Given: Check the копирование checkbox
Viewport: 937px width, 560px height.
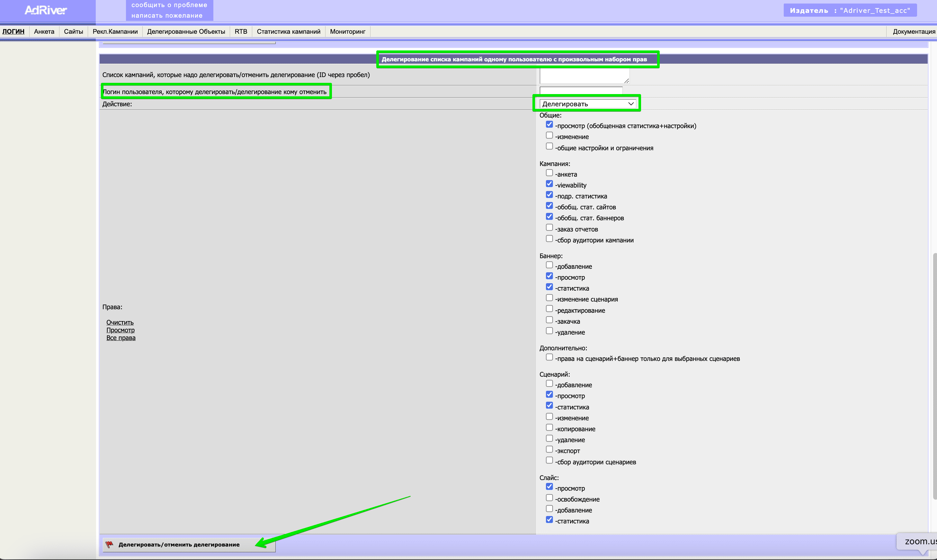Looking at the screenshot, I should [x=549, y=428].
